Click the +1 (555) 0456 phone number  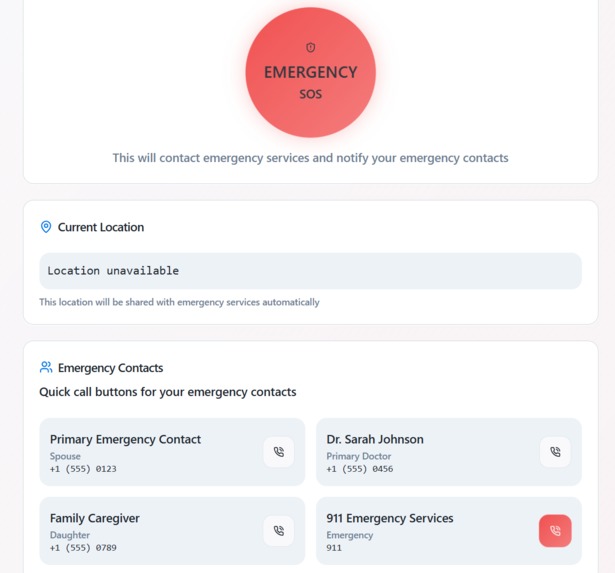(360, 469)
